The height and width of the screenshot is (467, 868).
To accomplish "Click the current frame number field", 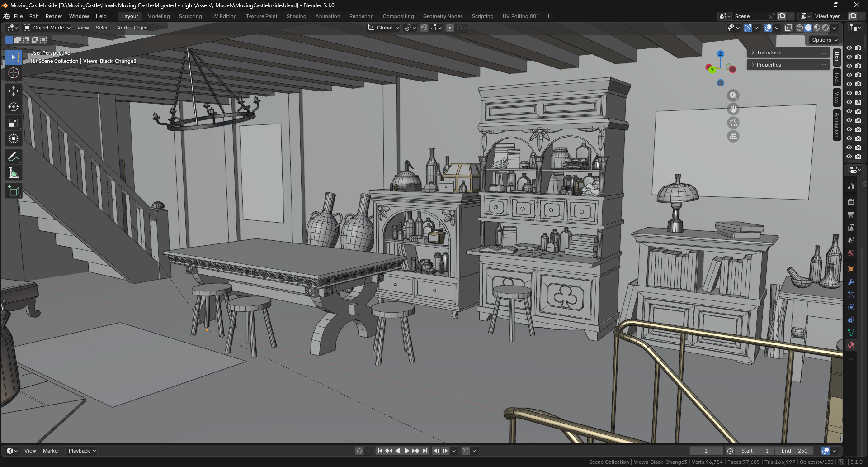I will [706, 451].
